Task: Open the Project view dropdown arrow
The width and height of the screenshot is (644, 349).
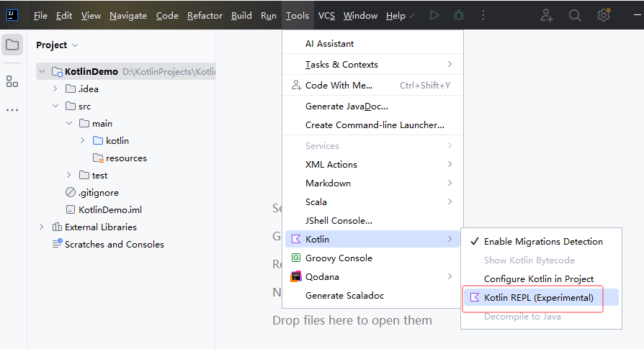Action: [x=75, y=45]
